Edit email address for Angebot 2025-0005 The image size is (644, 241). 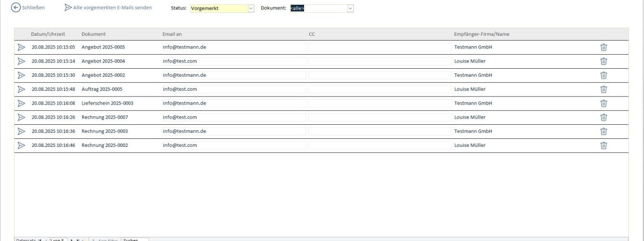(x=234, y=47)
